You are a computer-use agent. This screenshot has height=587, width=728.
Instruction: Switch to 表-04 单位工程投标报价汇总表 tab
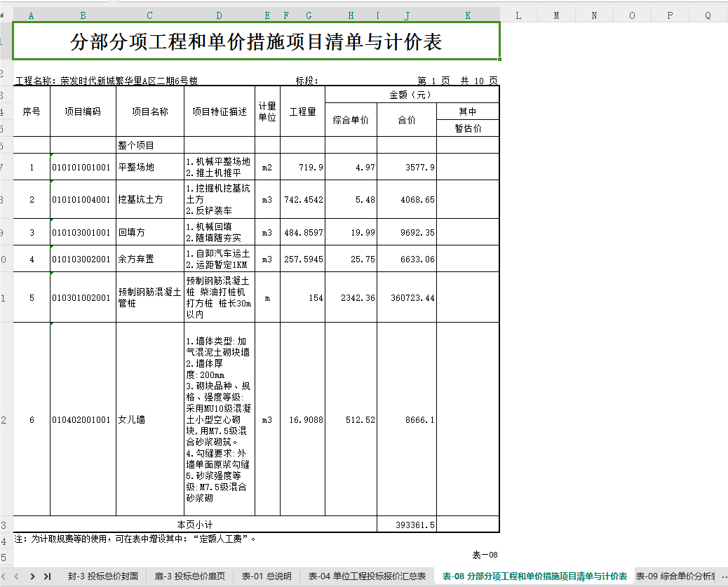point(368,576)
